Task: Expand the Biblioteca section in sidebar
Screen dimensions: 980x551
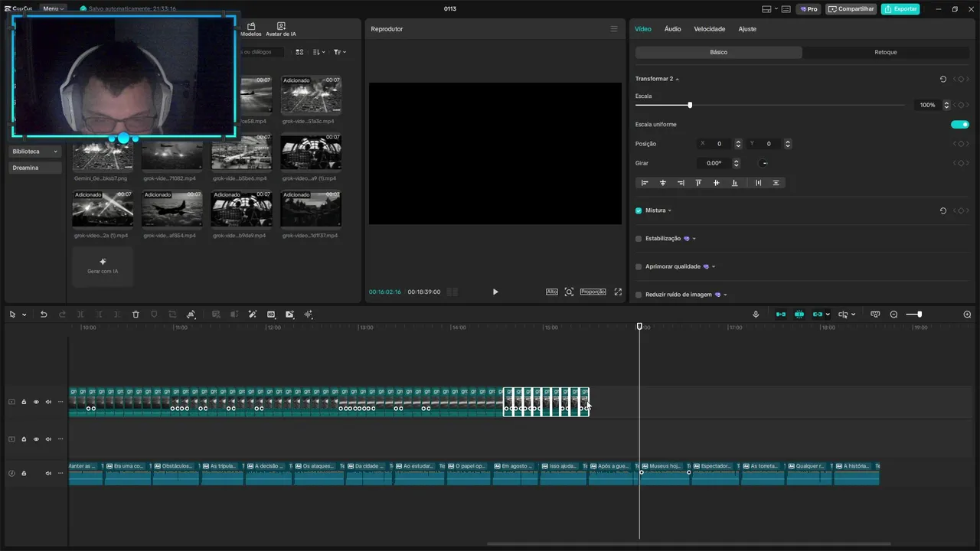Action: [x=35, y=152]
